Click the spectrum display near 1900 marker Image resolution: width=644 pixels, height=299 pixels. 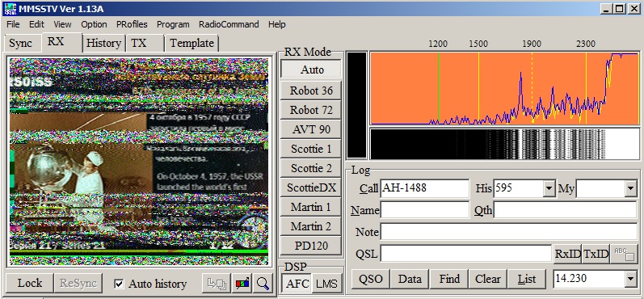tap(532, 88)
